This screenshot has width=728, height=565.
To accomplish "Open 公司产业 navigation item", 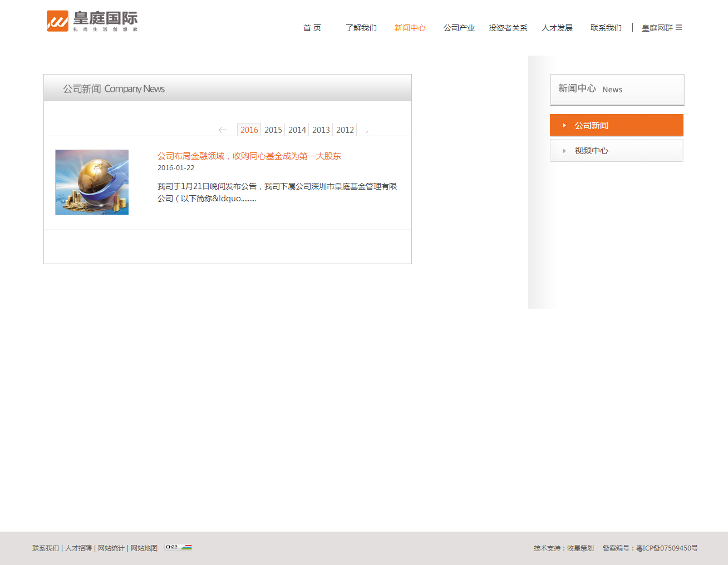I will click(459, 28).
